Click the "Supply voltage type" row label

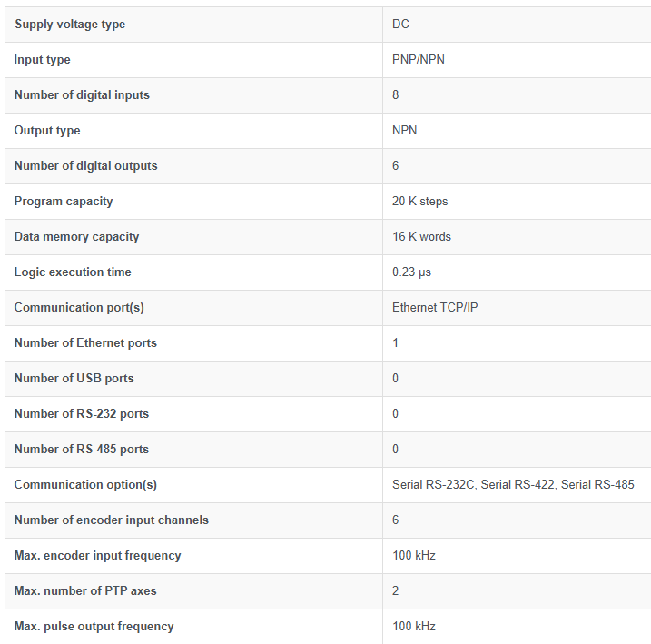tap(70, 25)
